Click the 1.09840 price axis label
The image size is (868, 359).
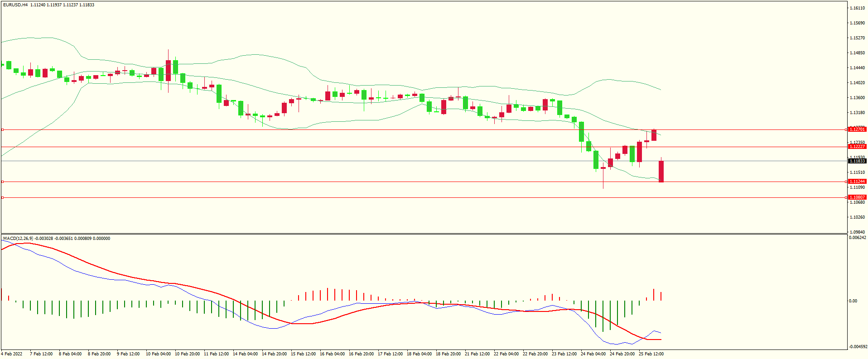tap(858, 232)
